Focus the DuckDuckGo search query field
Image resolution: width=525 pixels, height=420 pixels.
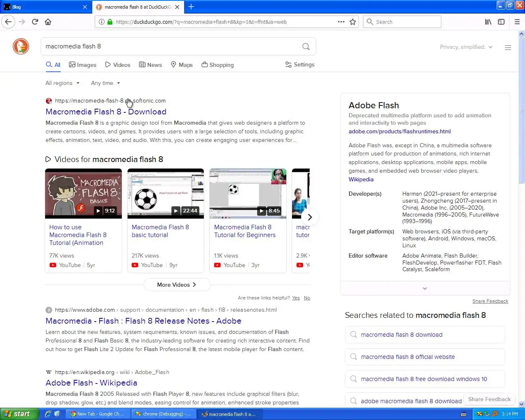click(x=170, y=46)
